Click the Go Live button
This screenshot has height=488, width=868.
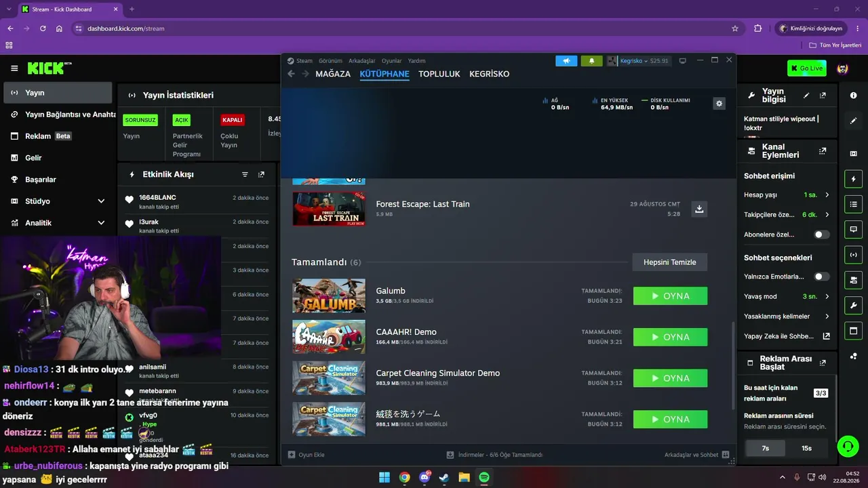(x=806, y=68)
